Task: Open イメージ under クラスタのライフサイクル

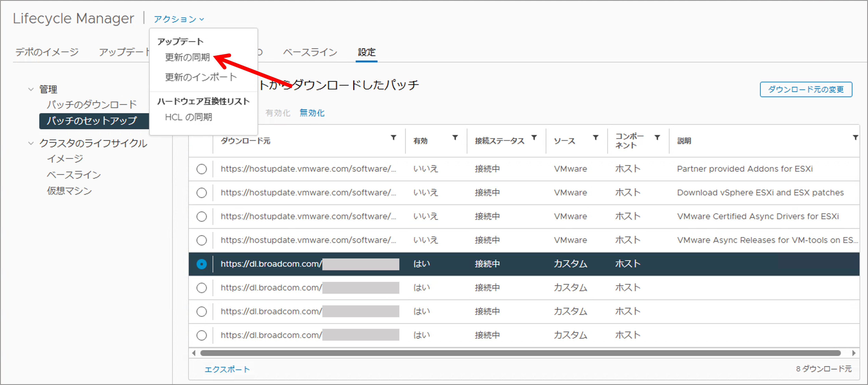Action: (x=65, y=158)
